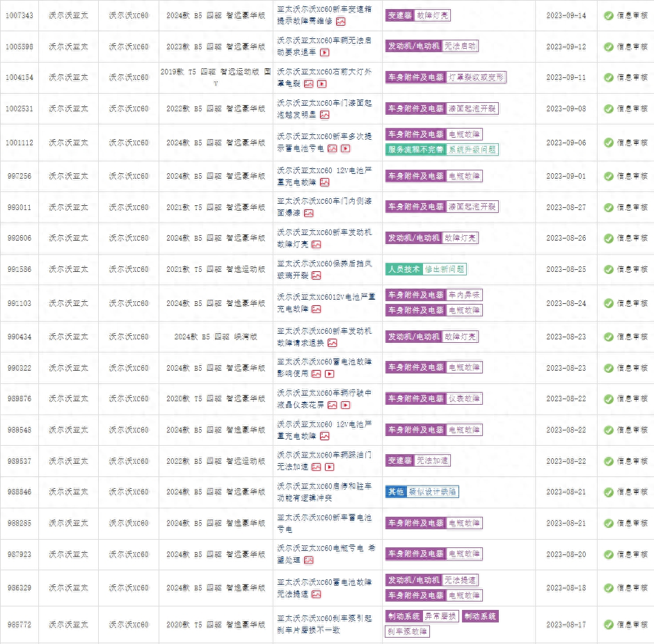The height and width of the screenshot is (644, 654).
Task: Open complaint title about 变速箱 in row 1007343
Action: pyautogui.click(x=324, y=15)
